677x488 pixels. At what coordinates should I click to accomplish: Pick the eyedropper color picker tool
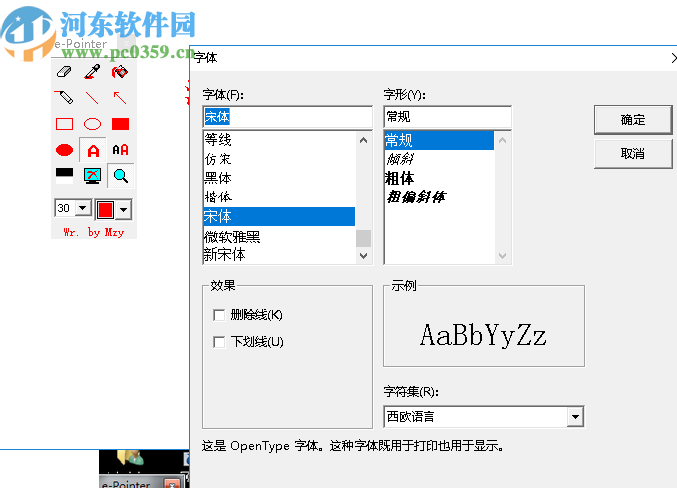92,72
